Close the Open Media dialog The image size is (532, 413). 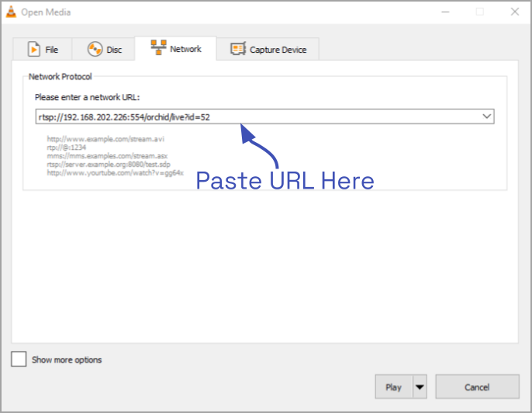click(515, 12)
